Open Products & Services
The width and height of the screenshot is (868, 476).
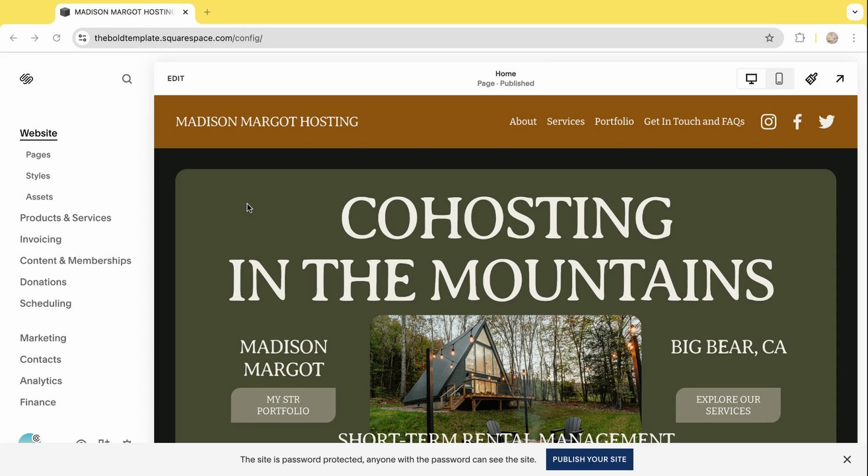(x=65, y=218)
